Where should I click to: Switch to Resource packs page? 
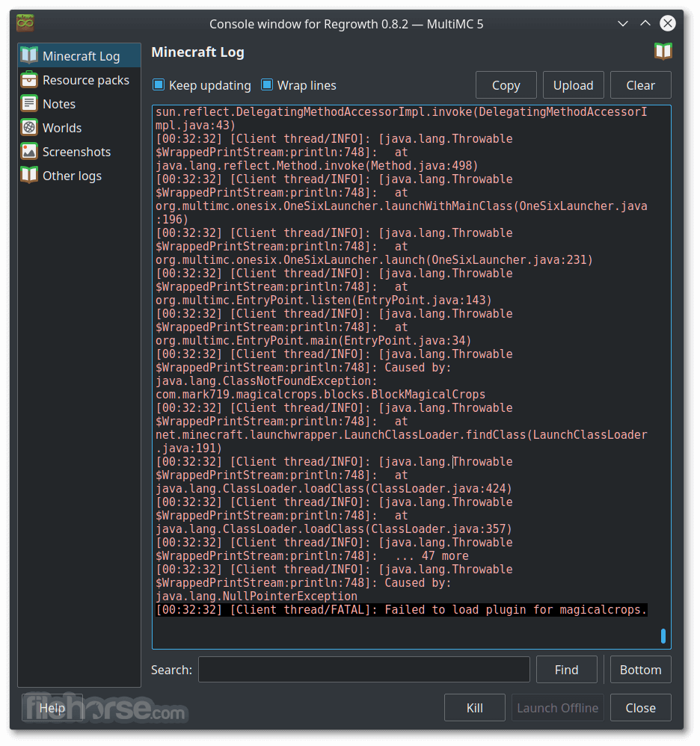coord(79,79)
